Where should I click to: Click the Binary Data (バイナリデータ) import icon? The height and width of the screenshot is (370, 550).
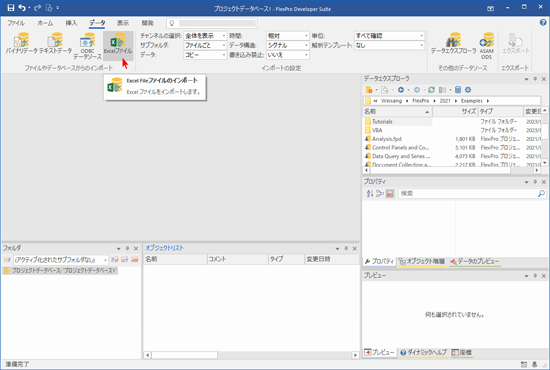pyautogui.click(x=21, y=43)
